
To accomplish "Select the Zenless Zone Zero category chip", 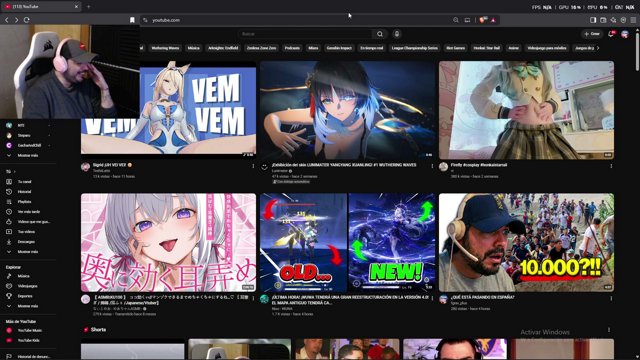I will pos(261,48).
